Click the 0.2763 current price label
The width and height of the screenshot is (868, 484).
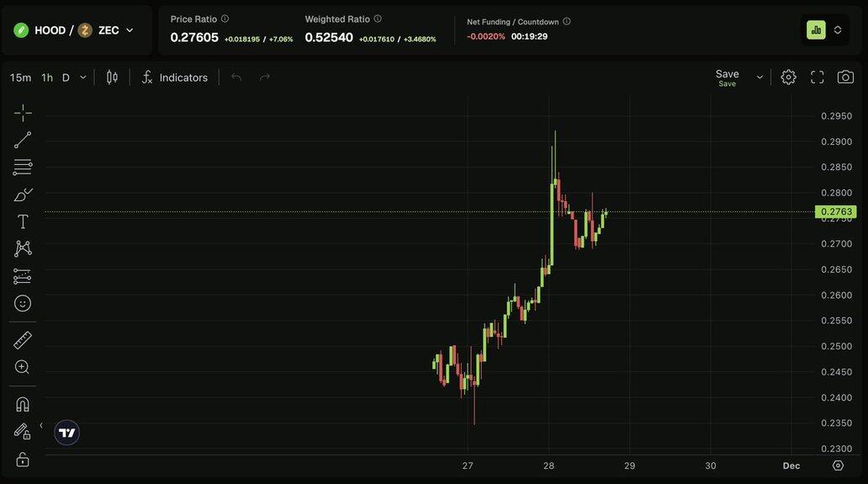pyautogui.click(x=836, y=212)
